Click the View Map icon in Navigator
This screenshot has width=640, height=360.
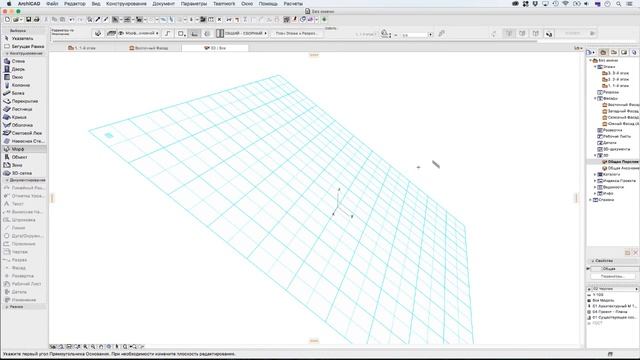pos(613,53)
